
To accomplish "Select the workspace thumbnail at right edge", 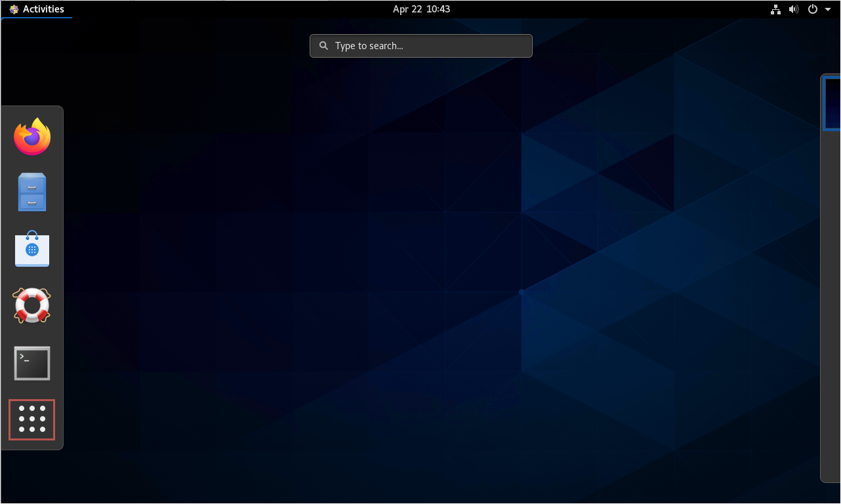I will [x=832, y=104].
